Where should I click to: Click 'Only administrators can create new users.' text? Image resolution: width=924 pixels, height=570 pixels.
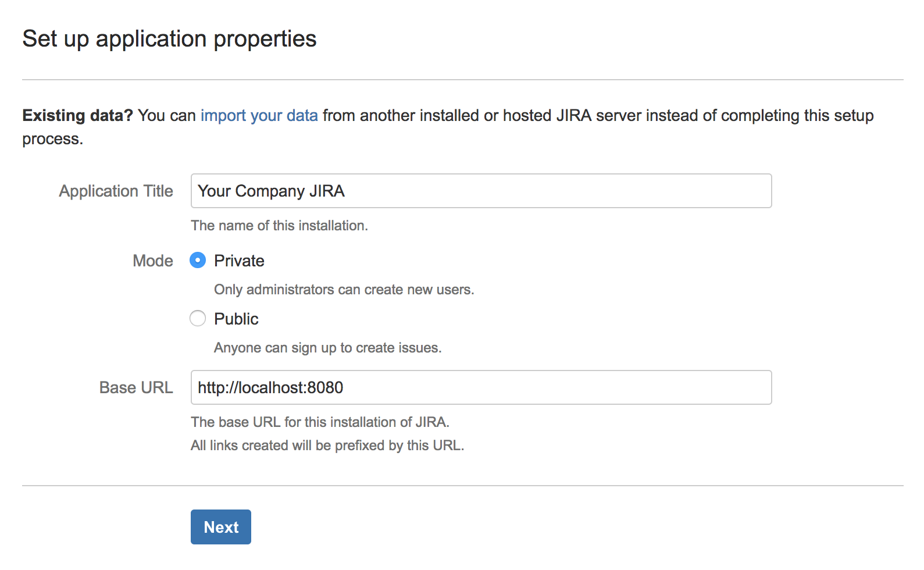344,290
